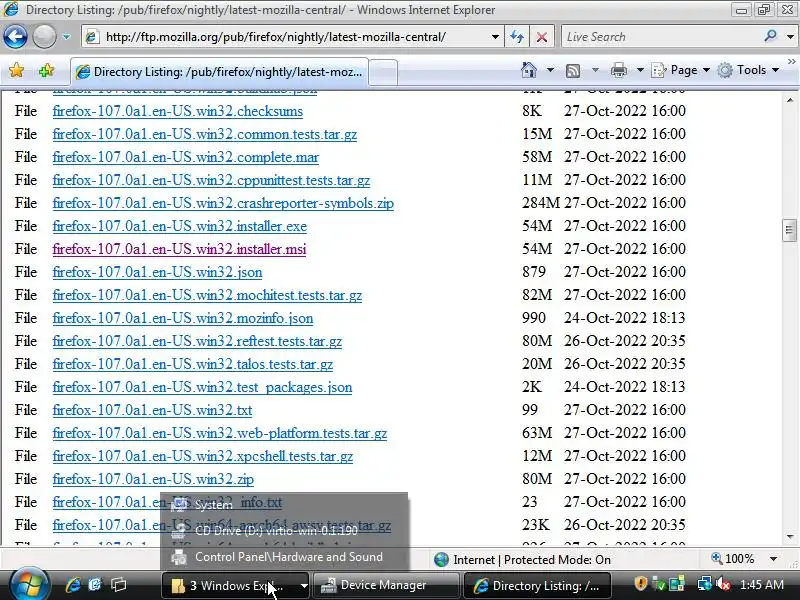Show more toolbar commands chevron
The width and height of the screenshot is (800, 600).
tap(791, 61)
